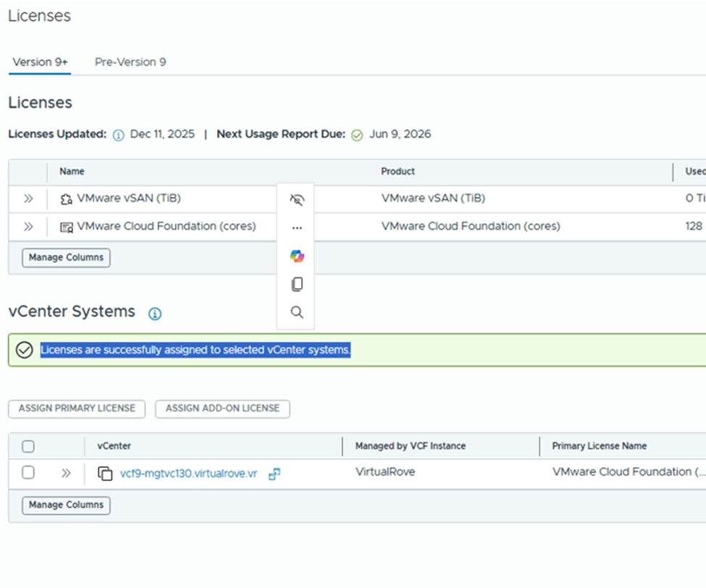Screen dimensions: 706x588
Task: Click the Copilot icon in floating toolbar
Action: pyautogui.click(x=296, y=256)
